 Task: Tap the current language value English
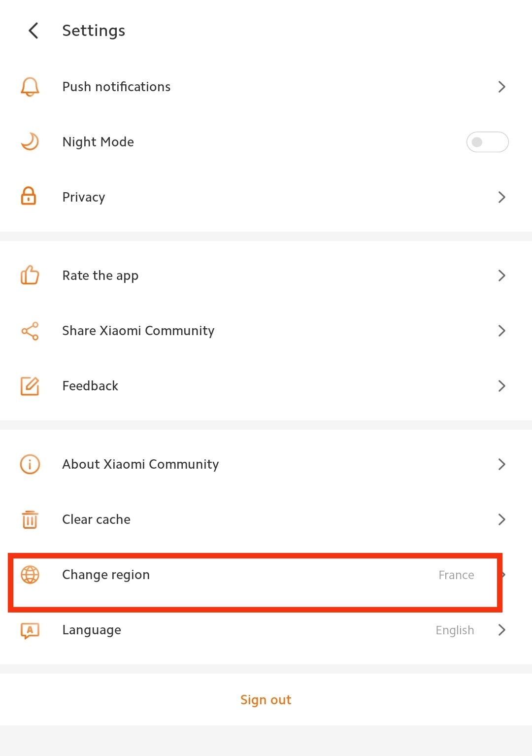click(x=455, y=630)
